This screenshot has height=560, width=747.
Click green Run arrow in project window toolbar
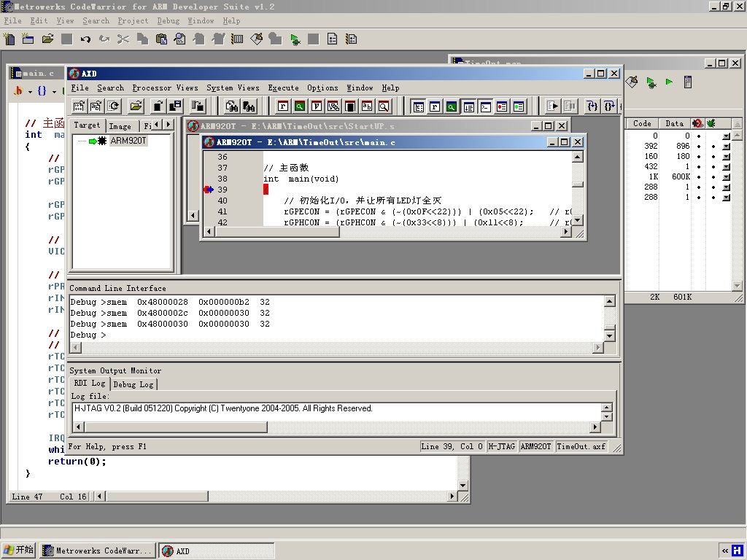coord(670,82)
